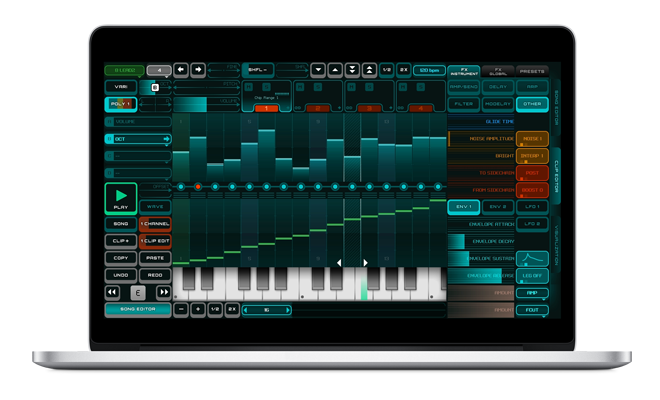Select channel tab 2
660x400 pixels.
(318, 109)
